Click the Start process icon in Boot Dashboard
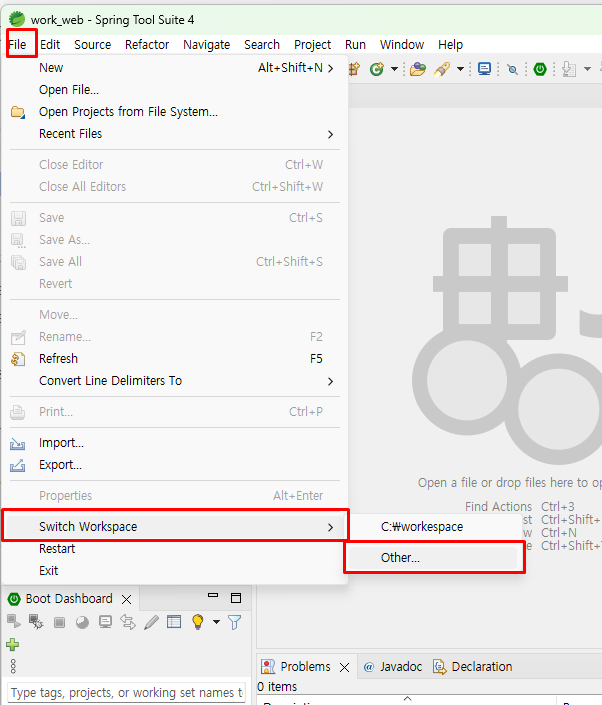The image size is (602, 705). pos(13,622)
